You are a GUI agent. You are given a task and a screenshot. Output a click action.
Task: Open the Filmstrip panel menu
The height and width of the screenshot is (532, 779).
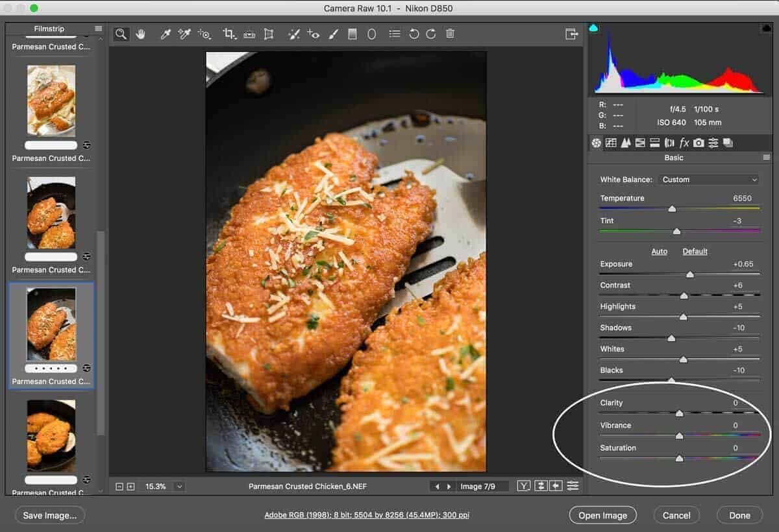[98, 29]
